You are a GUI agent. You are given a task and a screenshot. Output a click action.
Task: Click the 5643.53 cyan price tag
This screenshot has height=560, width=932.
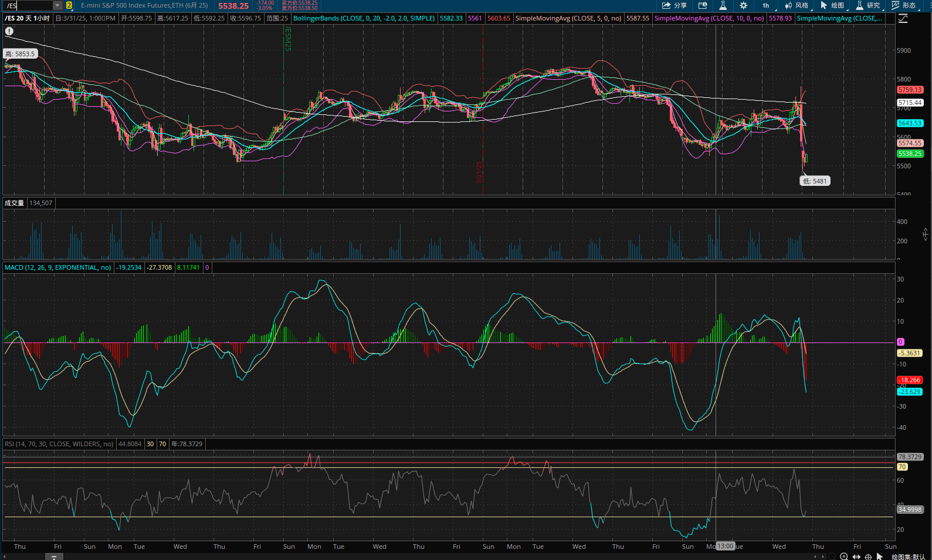[910, 123]
